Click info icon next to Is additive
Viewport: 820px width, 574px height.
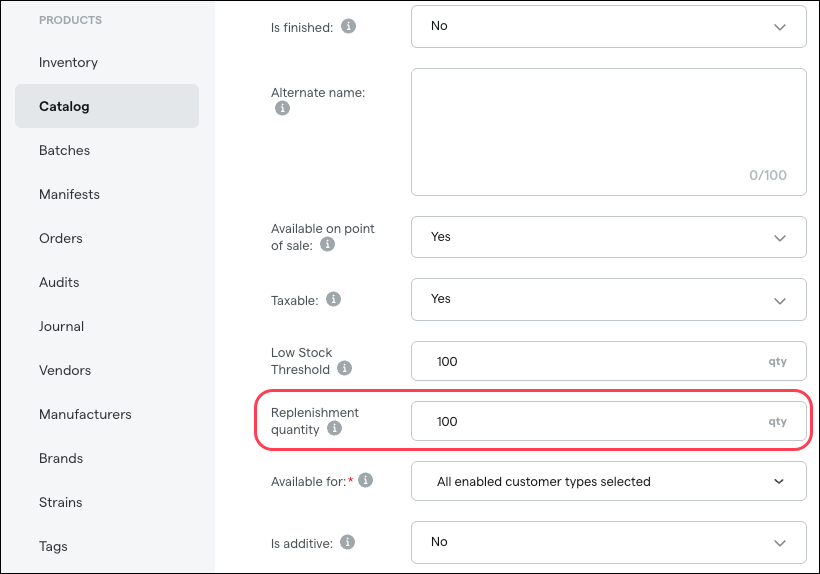(x=347, y=542)
